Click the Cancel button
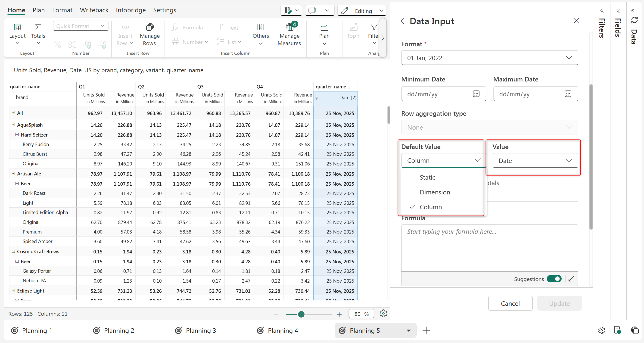644x343 pixels. pos(510,303)
